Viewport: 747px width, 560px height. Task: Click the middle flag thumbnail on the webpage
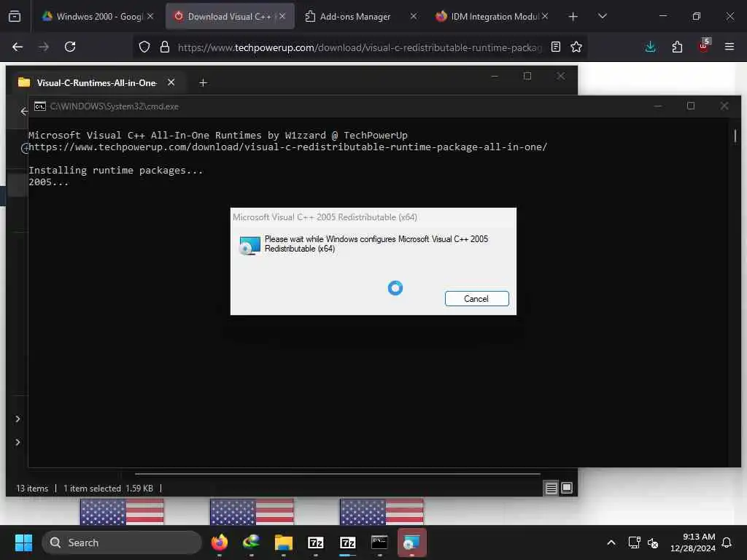[x=252, y=512]
